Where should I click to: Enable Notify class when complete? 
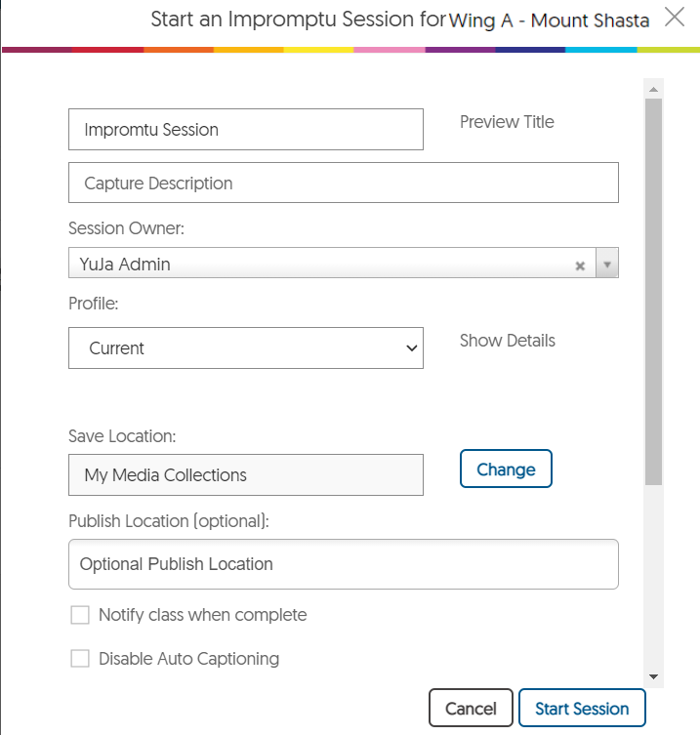80,615
